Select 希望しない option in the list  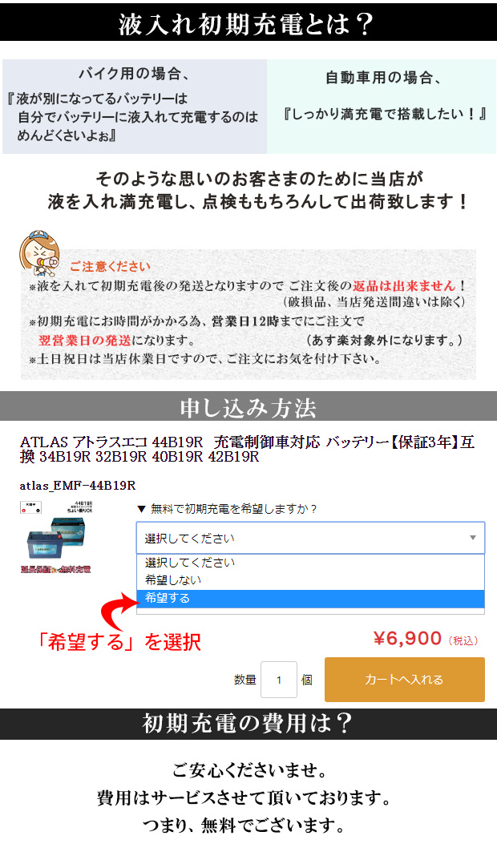click(x=310, y=580)
